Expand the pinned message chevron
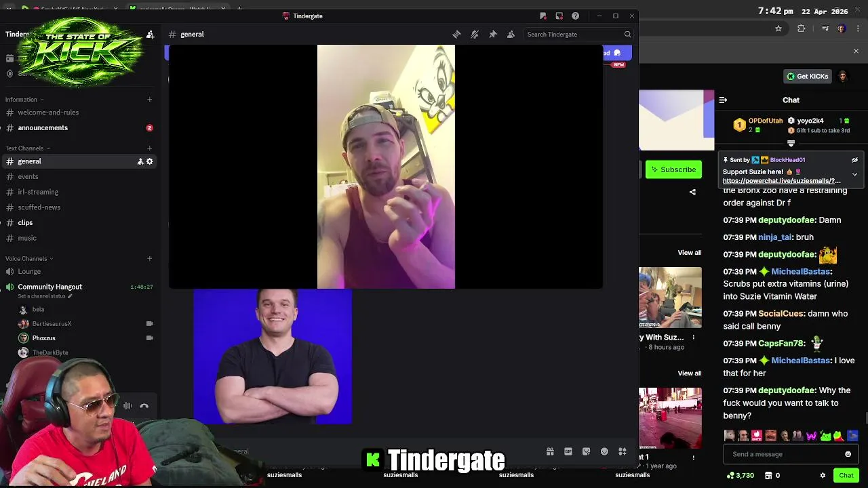 (x=854, y=174)
